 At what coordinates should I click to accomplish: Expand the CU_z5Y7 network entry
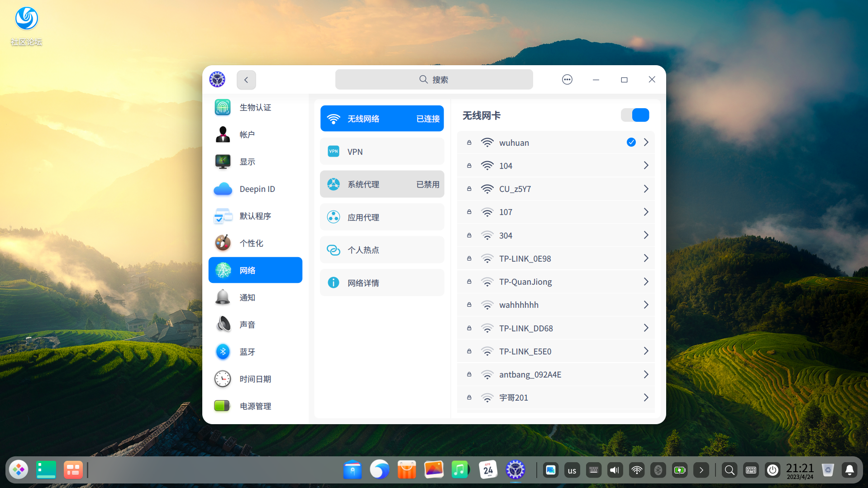pos(646,189)
